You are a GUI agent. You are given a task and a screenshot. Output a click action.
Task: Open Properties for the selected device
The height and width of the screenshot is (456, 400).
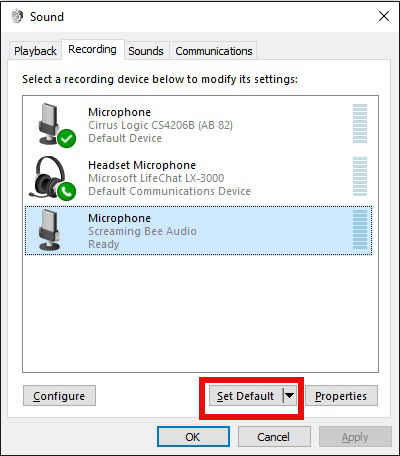coord(341,396)
